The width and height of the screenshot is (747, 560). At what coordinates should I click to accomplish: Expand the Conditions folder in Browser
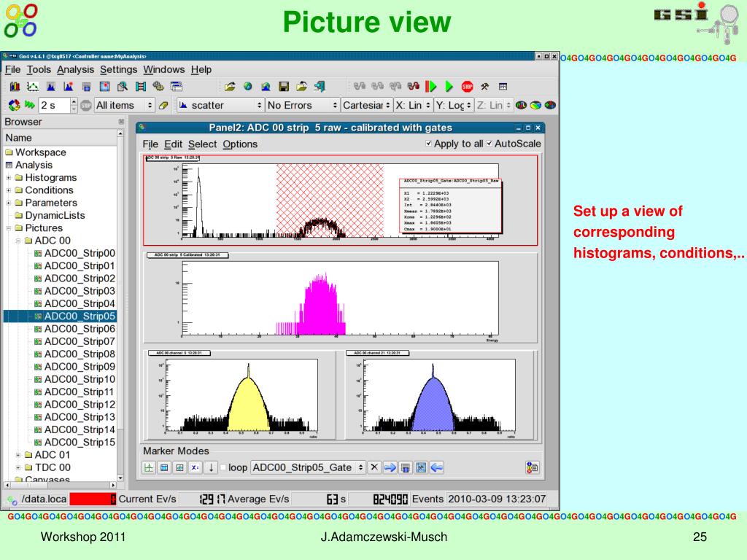click(8, 190)
